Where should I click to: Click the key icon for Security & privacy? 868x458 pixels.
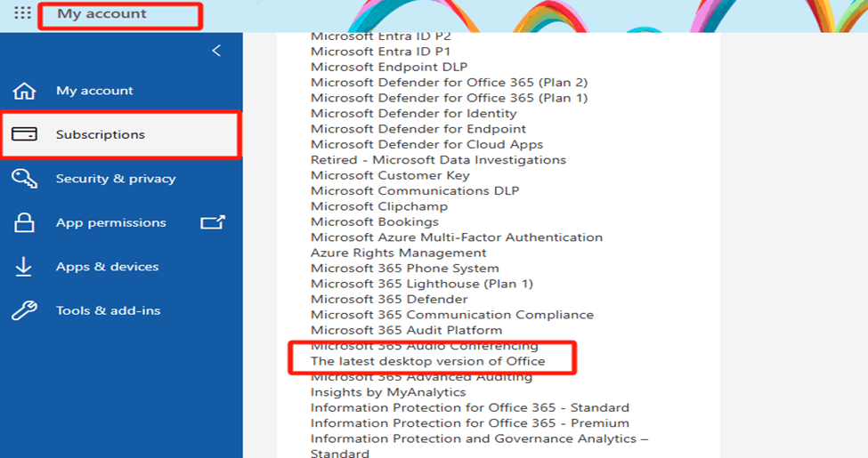(x=24, y=179)
